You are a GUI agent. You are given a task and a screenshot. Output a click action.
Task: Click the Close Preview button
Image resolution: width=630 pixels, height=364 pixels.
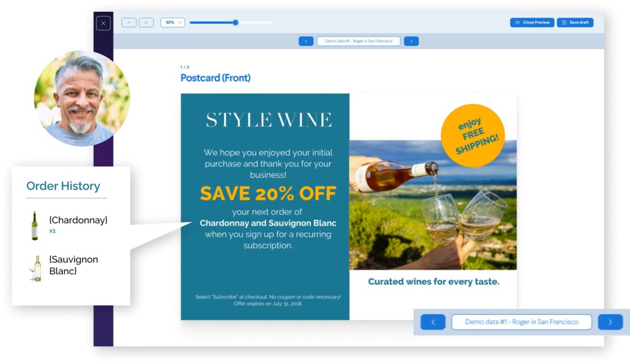(532, 23)
